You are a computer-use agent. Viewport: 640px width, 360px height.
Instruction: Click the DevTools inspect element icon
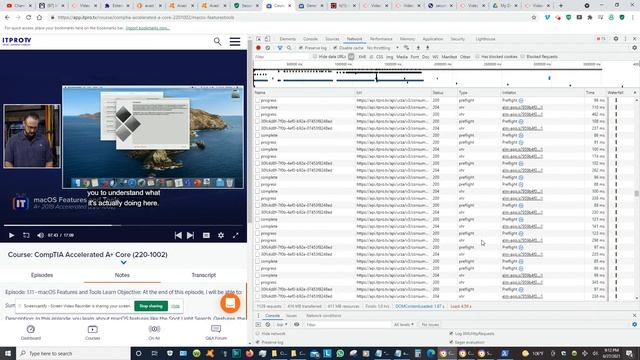259,39
